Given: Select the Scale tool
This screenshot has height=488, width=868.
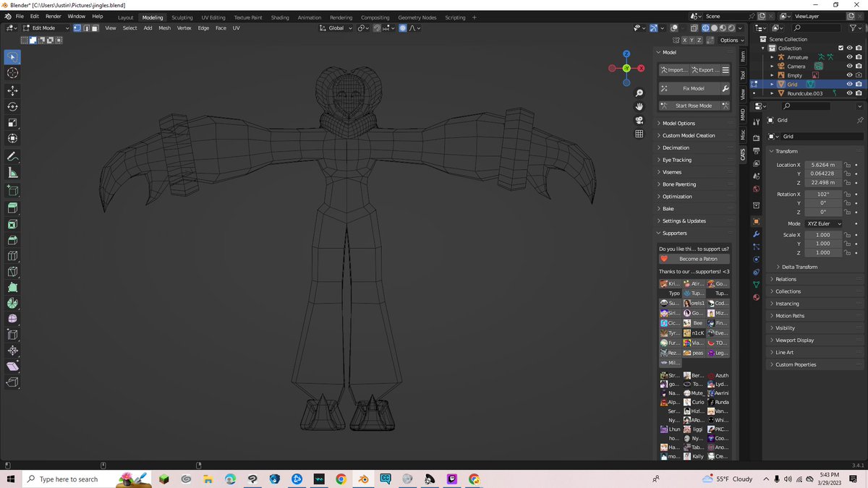Looking at the screenshot, I should (12, 122).
